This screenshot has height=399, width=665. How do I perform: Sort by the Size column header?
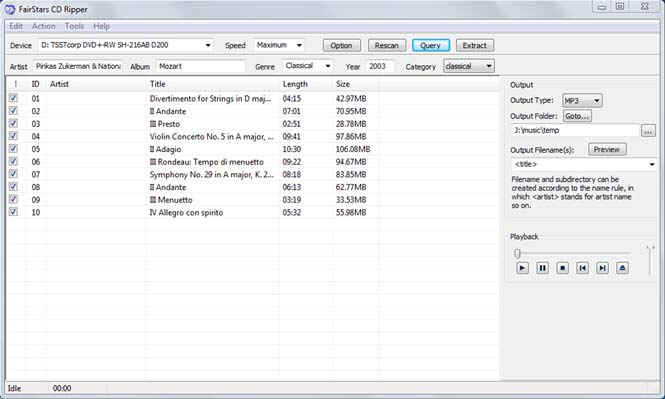(355, 84)
